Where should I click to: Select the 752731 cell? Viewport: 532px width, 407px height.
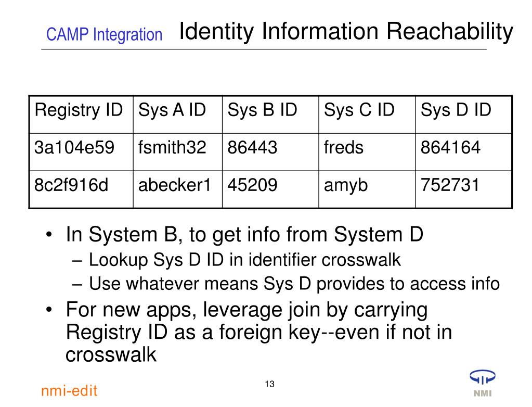(x=463, y=189)
